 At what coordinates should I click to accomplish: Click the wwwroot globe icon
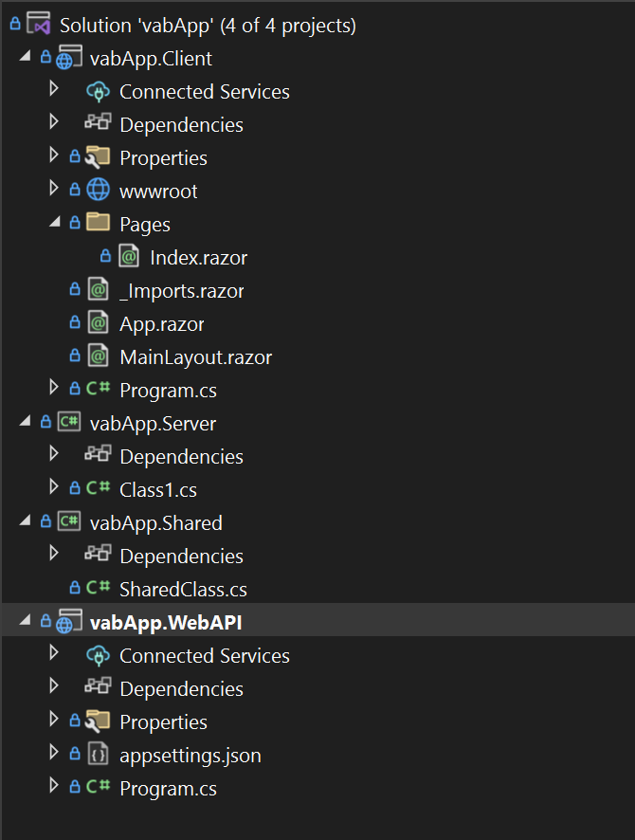(x=98, y=191)
